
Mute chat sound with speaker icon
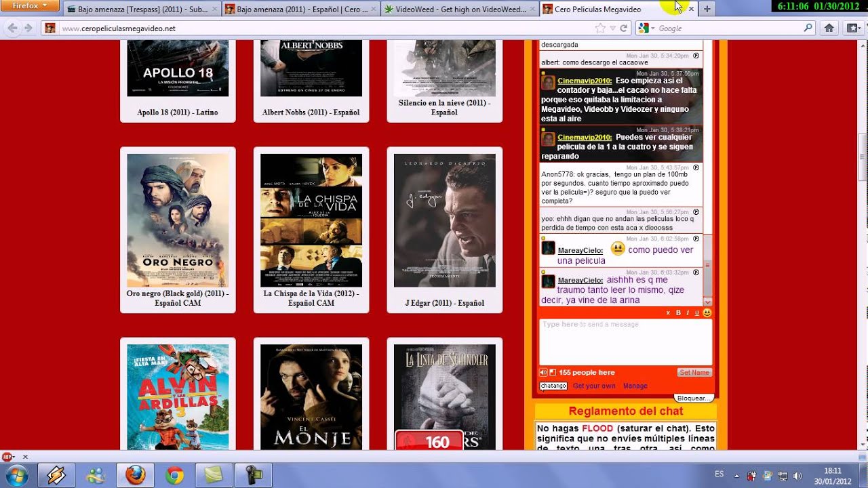coord(543,372)
